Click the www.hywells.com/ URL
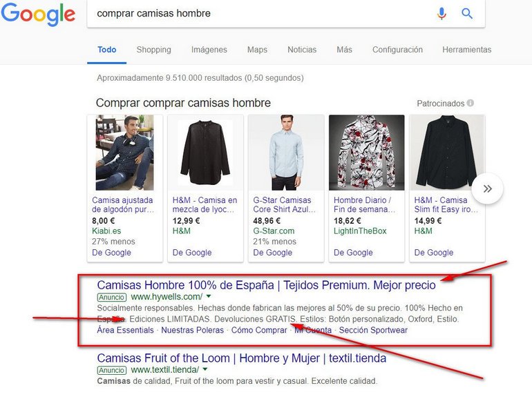Screen dimensions: 532x399 167,297
